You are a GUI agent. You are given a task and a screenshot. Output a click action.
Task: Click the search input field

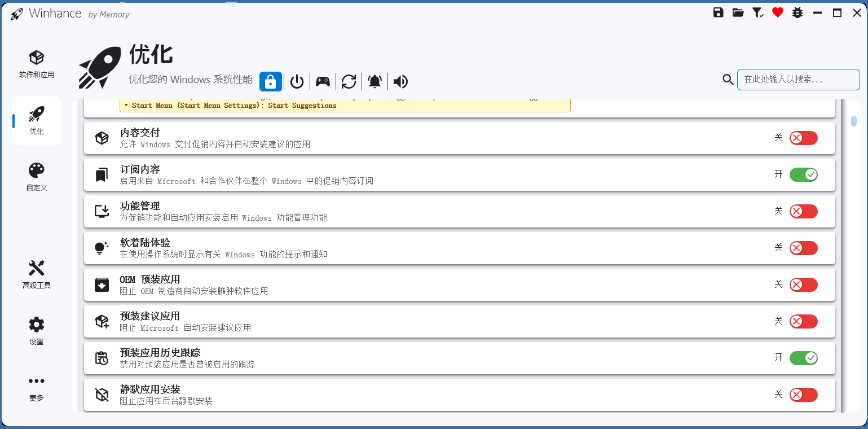[x=798, y=80]
